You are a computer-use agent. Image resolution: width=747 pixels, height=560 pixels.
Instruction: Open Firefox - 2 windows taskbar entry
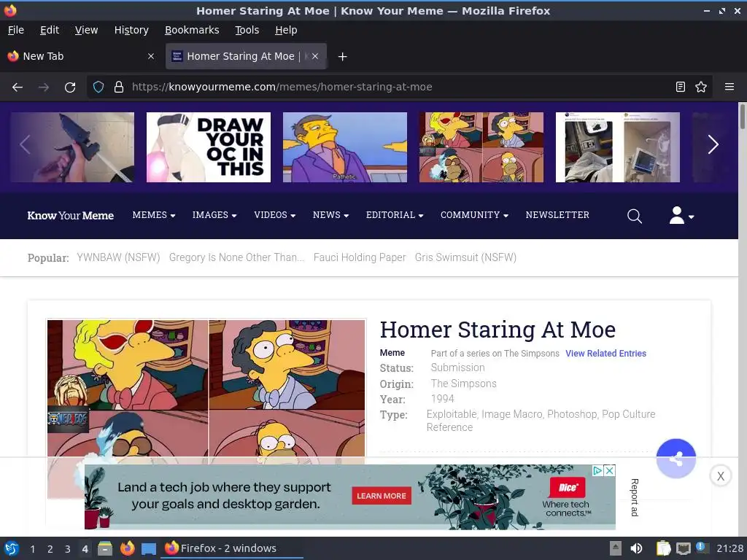(233, 548)
